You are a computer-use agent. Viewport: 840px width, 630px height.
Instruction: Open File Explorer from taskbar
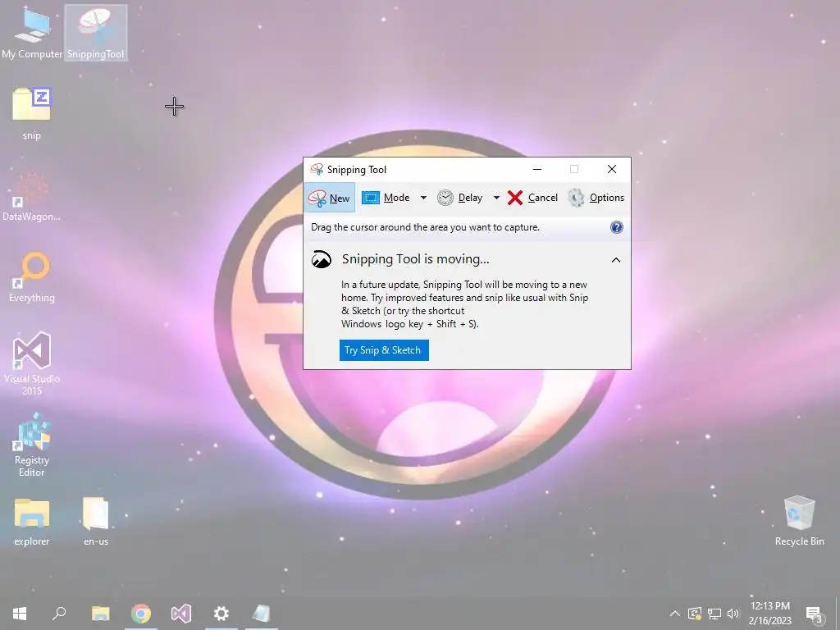pyautogui.click(x=100, y=614)
